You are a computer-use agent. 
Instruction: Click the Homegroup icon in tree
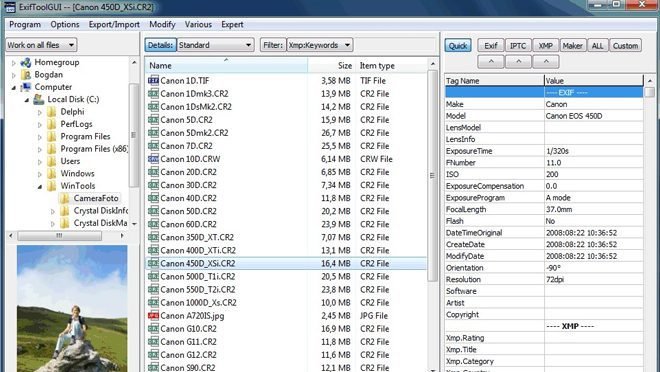tap(26, 62)
